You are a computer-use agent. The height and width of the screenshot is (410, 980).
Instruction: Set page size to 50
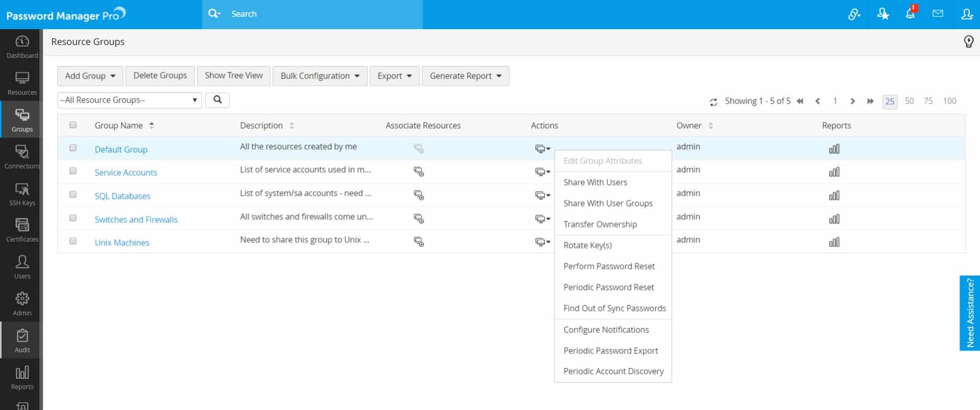pos(909,101)
